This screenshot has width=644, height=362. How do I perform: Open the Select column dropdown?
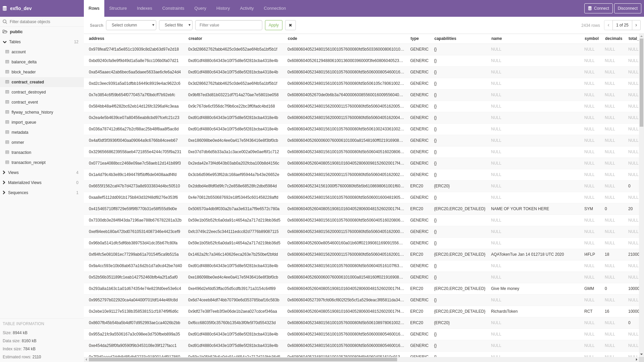131,25
